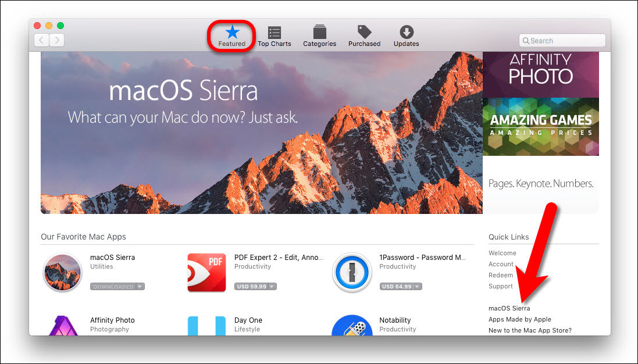
Task: Click Welcome in Quick Links
Action: (x=502, y=253)
